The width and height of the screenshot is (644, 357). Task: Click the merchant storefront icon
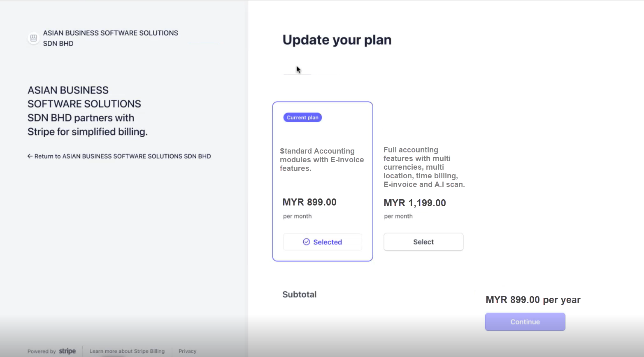pyautogui.click(x=33, y=38)
